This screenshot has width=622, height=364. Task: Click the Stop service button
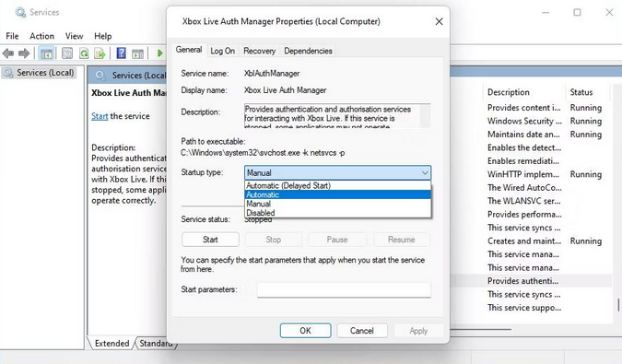pos(274,240)
